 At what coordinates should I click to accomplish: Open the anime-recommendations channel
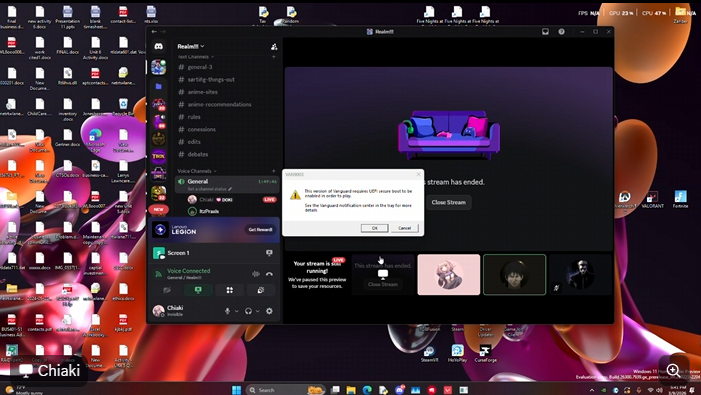227,104
